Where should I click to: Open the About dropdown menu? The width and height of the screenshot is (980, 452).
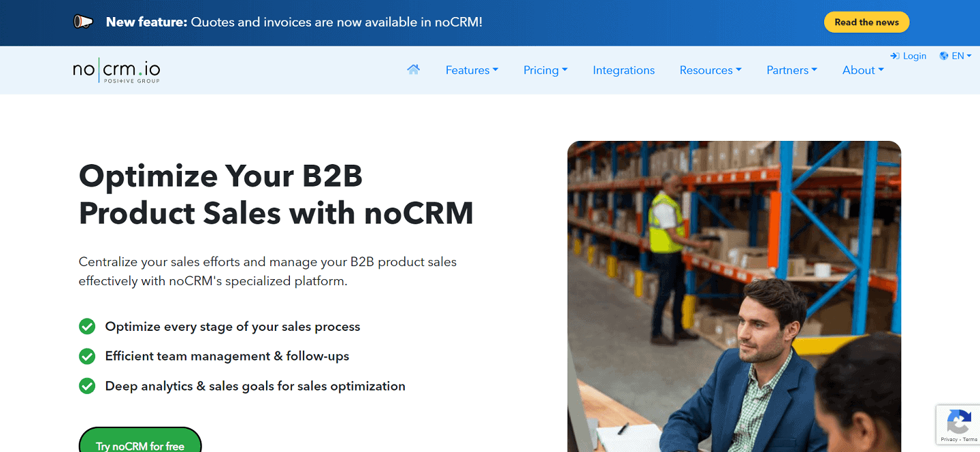point(862,70)
